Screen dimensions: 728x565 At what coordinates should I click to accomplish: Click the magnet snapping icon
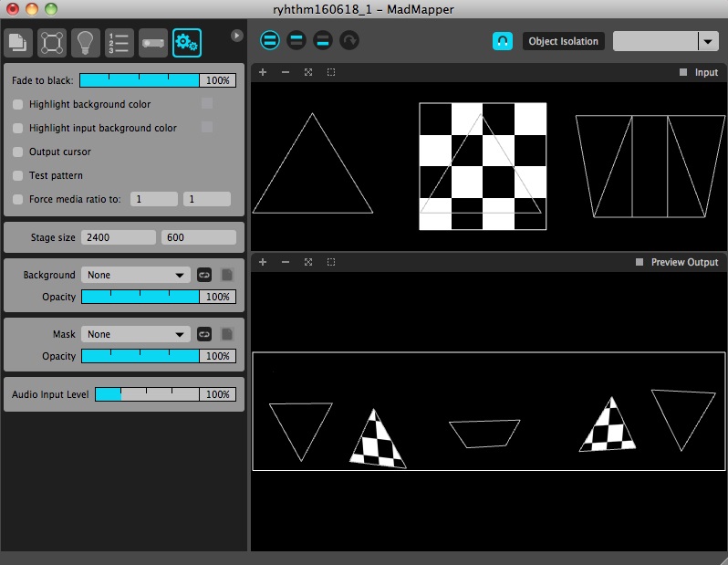[502, 41]
